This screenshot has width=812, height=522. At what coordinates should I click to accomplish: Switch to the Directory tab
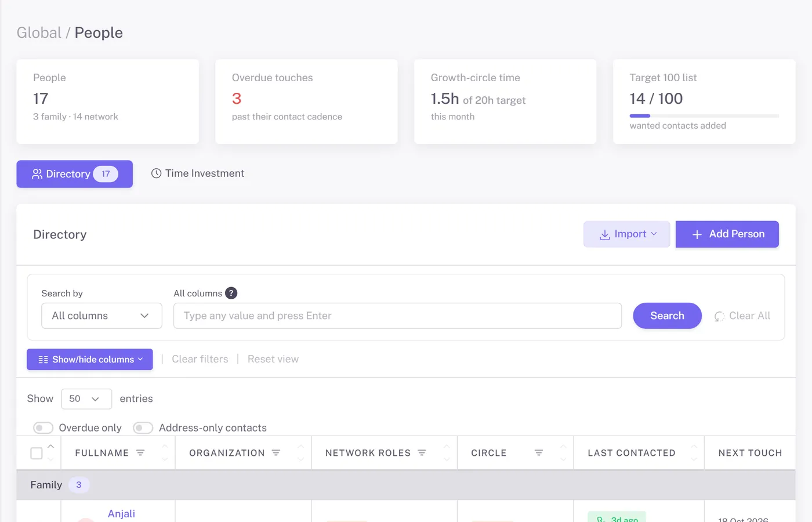click(74, 174)
